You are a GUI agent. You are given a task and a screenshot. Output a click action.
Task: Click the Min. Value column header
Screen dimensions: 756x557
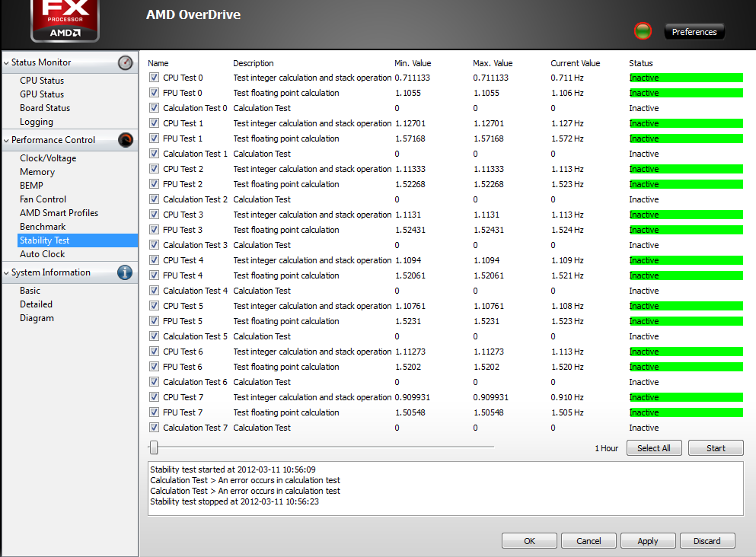(413, 63)
